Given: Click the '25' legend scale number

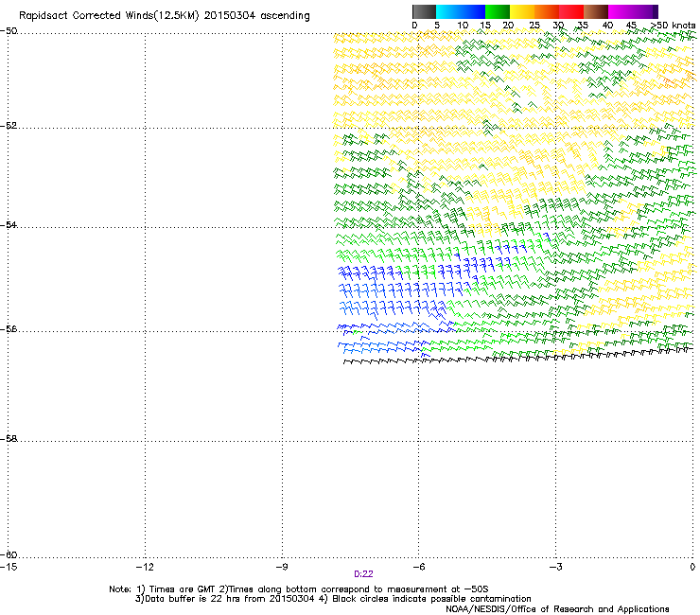Looking at the screenshot, I should [534, 26].
